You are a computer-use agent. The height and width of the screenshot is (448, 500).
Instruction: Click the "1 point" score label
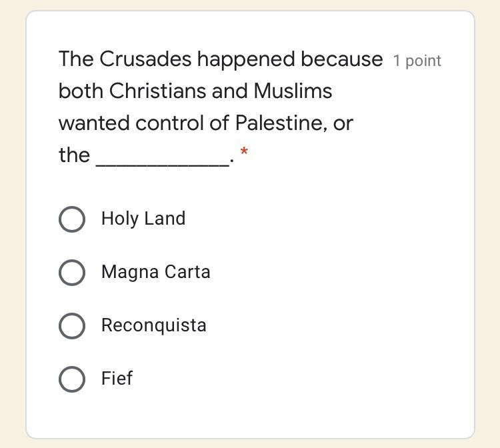tap(417, 61)
